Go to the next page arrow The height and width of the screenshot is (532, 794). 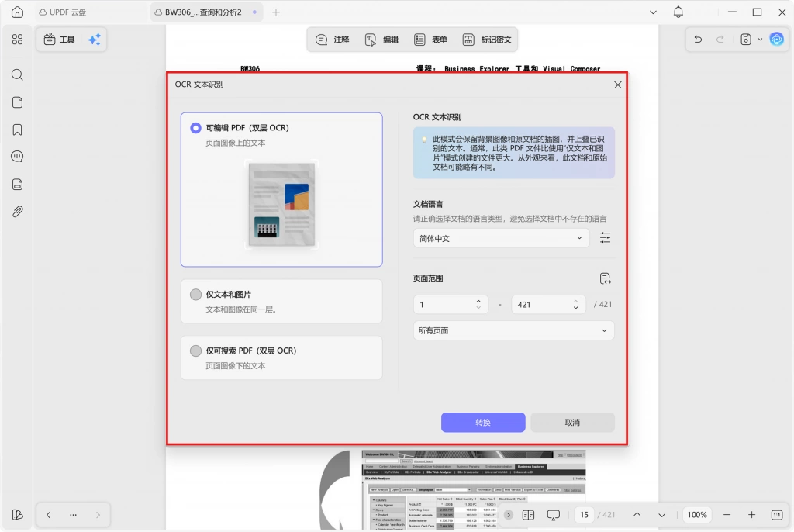coord(662,515)
